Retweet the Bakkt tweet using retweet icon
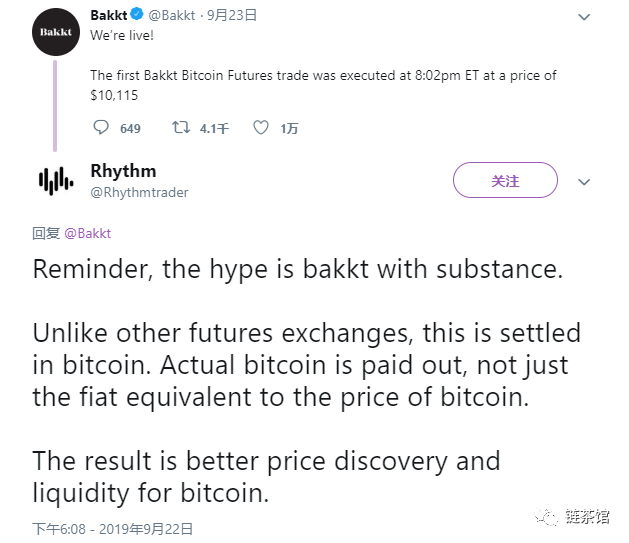 pyautogui.click(x=181, y=128)
